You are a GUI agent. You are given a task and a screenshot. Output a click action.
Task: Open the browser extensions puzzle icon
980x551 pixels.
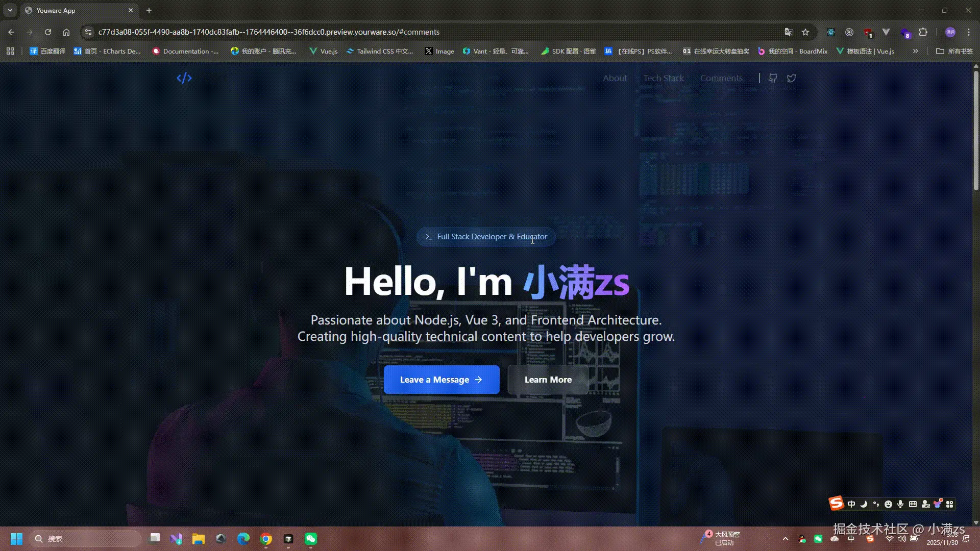(x=923, y=32)
